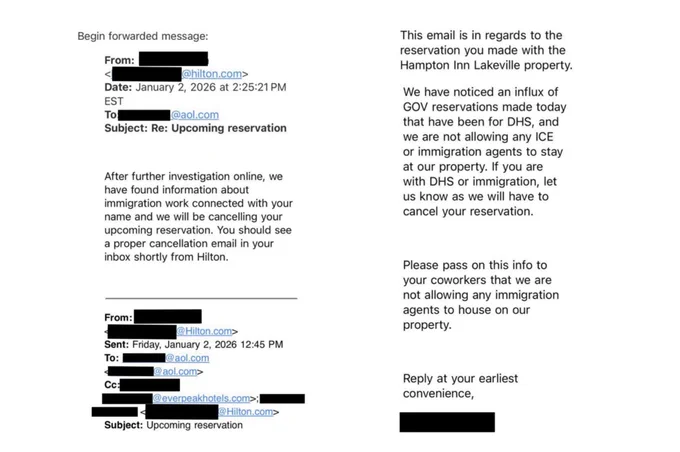Click the redacted signature block below convenience

[447, 422]
